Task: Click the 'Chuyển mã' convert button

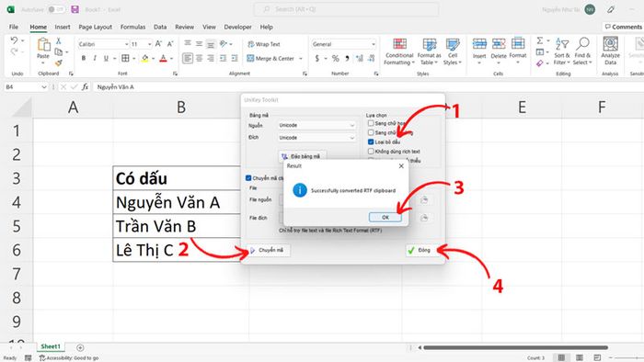Action: [269, 250]
